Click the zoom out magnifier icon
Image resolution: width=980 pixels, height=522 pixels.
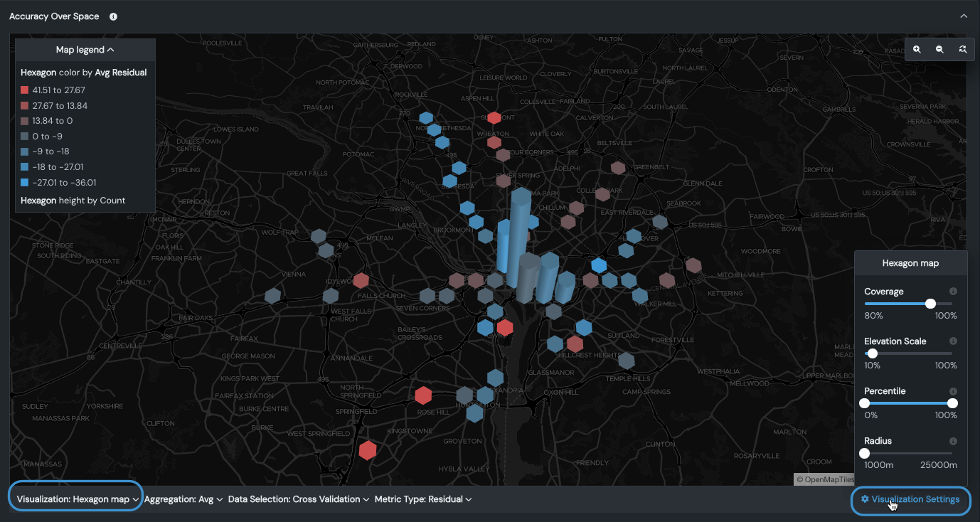pyautogui.click(x=940, y=50)
